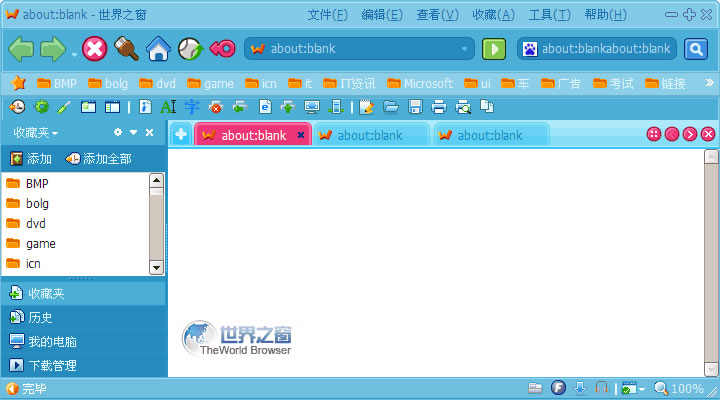This screenshot has height=400, width=720.
Task: Click the open folder toolbar icon
Action: click(x=390, y=107)
